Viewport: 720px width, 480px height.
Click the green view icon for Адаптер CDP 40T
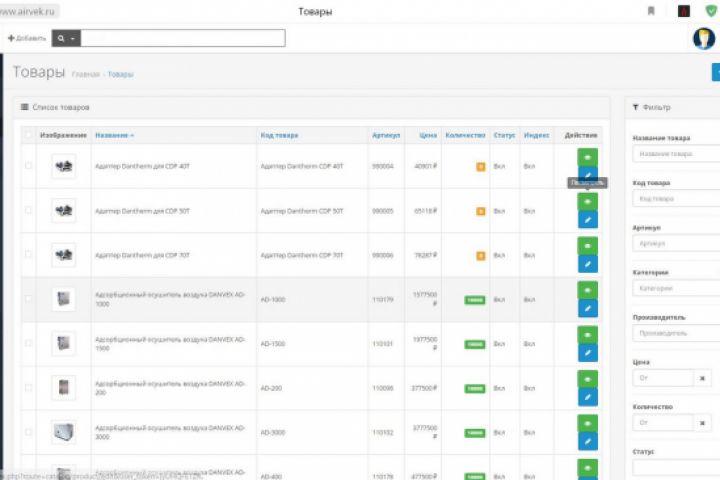coord(587,158)
